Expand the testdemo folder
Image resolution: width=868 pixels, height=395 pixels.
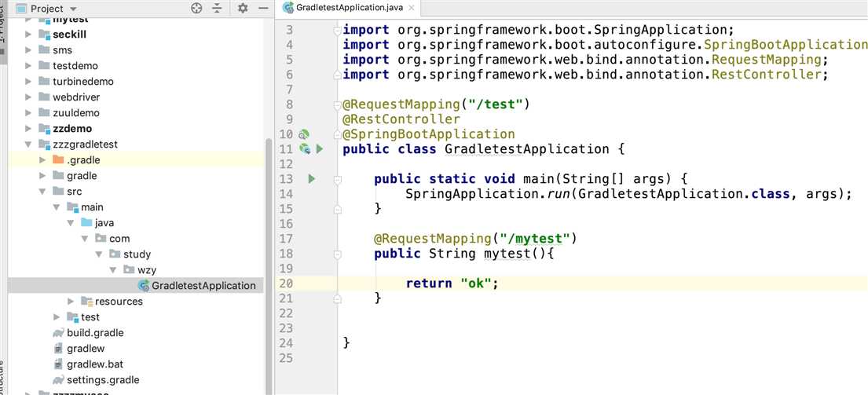click(28, 66)
